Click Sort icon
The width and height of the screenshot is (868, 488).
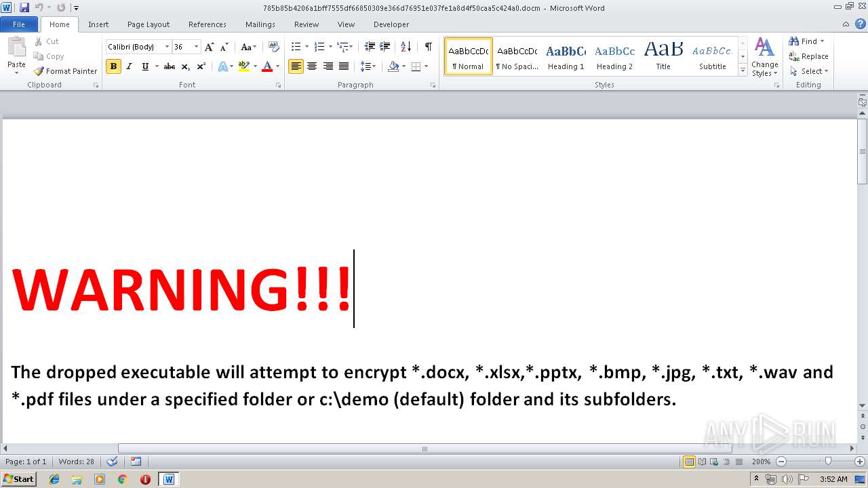406,47
